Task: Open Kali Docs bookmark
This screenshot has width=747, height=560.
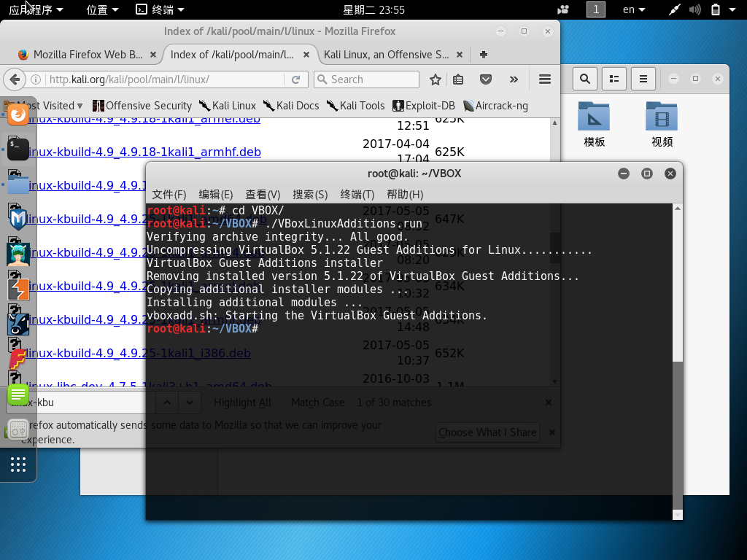Action: tap(291, 106)
